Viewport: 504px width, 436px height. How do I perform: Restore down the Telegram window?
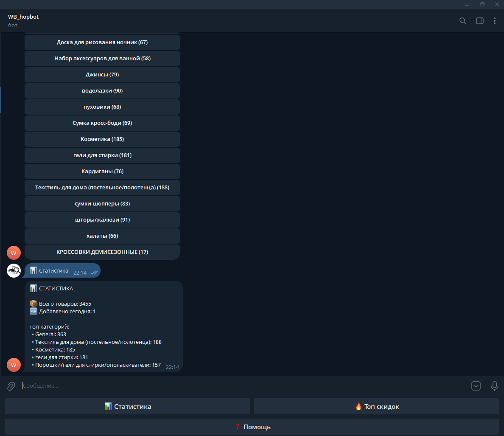point(482,5)
